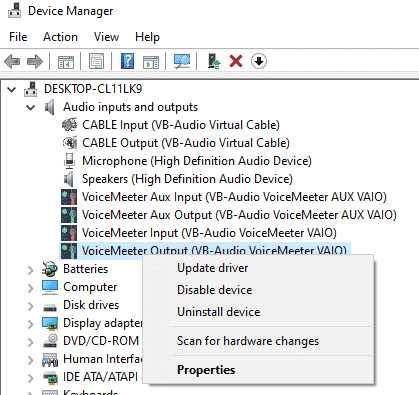Expand the Disk drives category
This screenshot has width=419, height=395.
(x=31, y=306)
